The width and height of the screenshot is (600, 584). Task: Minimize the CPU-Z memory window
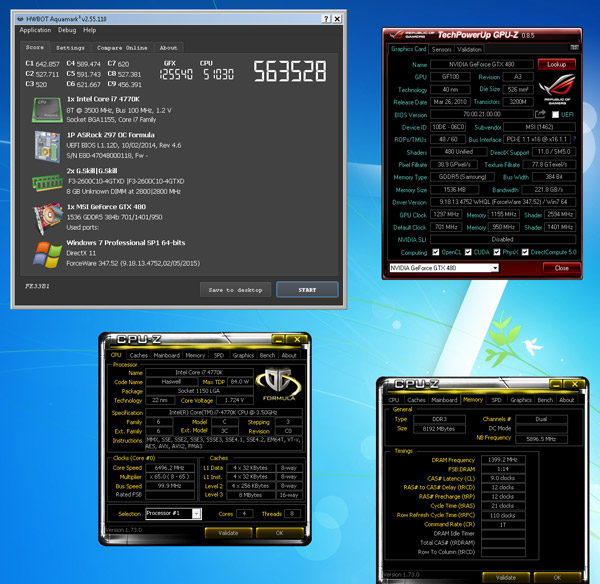tap(557, 384)
